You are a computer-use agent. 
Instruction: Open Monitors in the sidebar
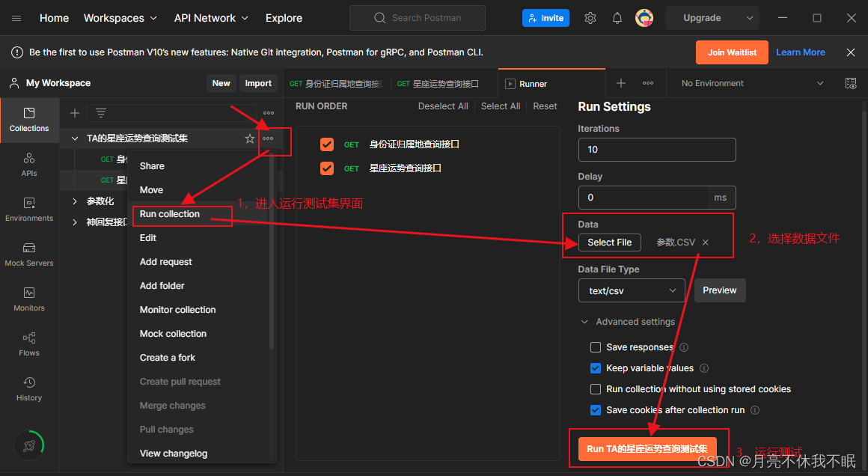(x=29, y=299)
